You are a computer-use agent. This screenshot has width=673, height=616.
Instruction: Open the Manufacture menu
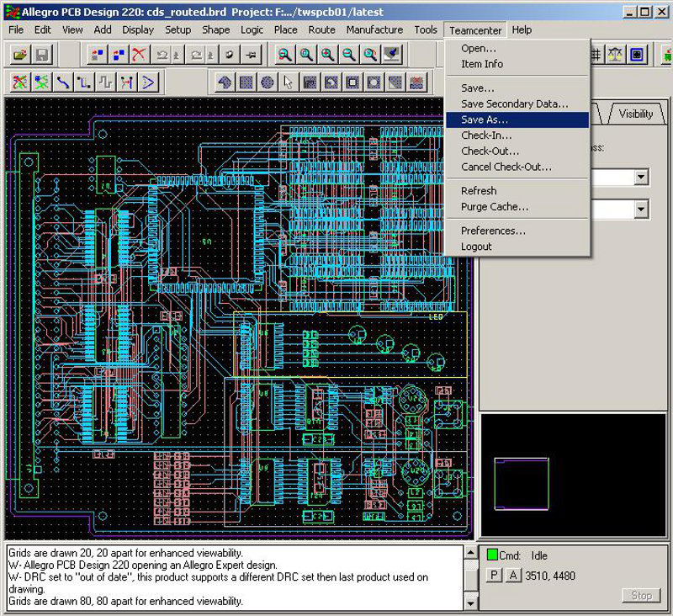point(374,30)
